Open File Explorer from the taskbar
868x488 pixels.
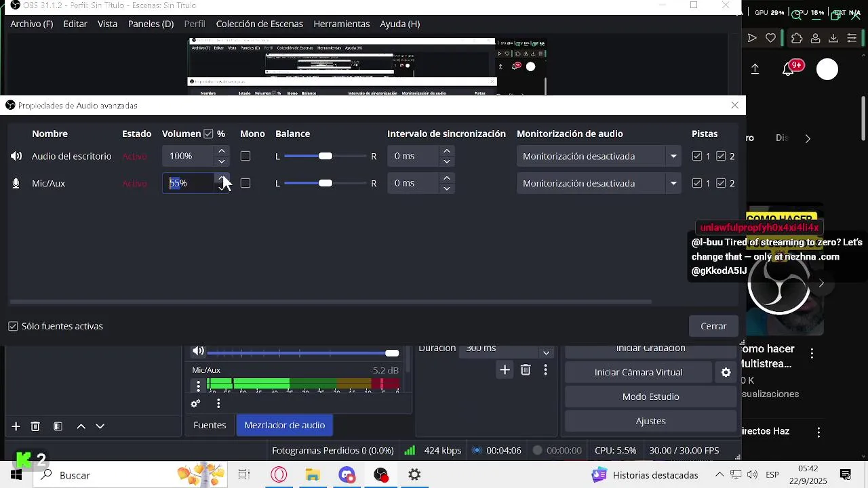313,475
